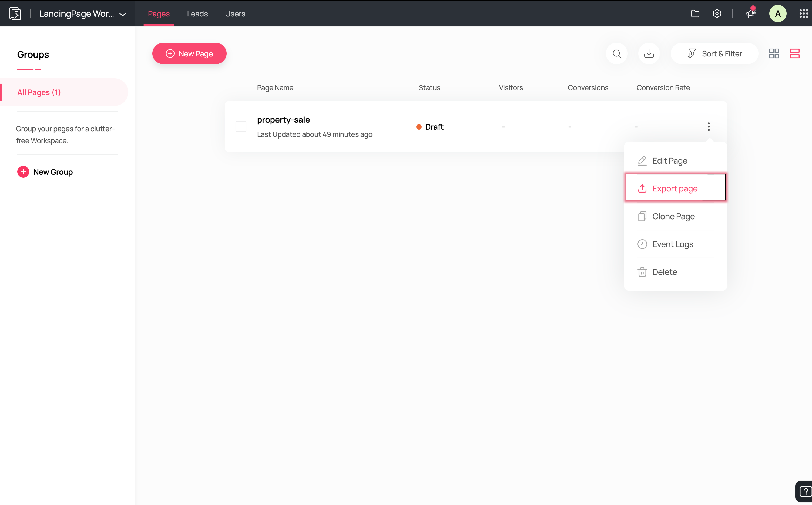Switch to grid view layout
The image size is (812, 505).
pos(774,54)
